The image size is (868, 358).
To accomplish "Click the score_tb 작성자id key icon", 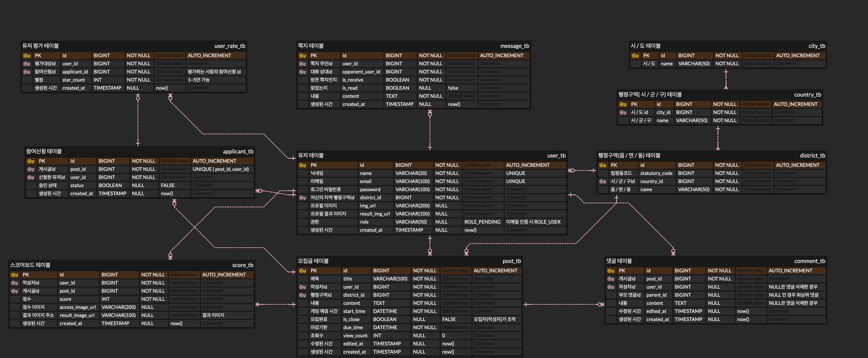I will pos(15,283).
